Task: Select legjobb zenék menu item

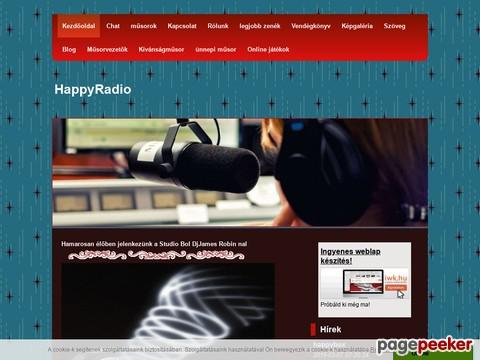Action: coord(260,26)
